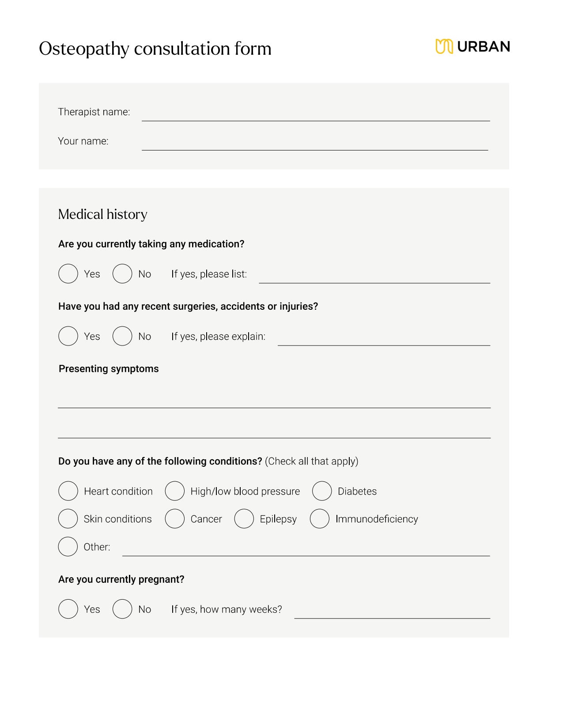Check the Diabetes condition circle
Viewport: 563px width, 728px height.
[x=322, y=491]
